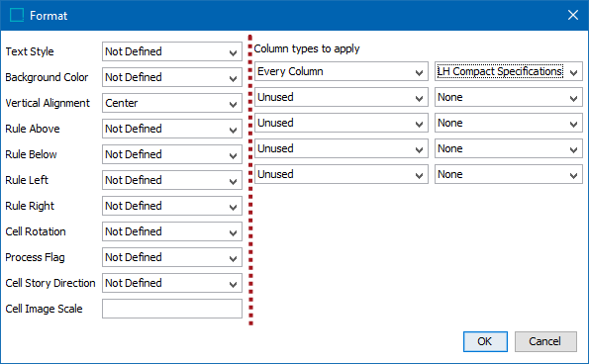Click the Cell Image Scale input field
Image resolution: width=589 pixels, height=364 pixels.
(172, 309)
